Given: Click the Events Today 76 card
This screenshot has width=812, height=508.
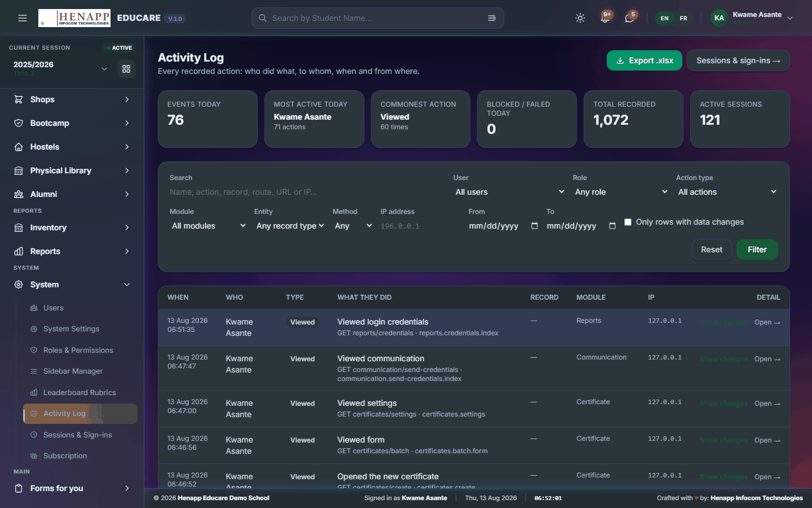Looking at the screenshot, I should [208, 119].
